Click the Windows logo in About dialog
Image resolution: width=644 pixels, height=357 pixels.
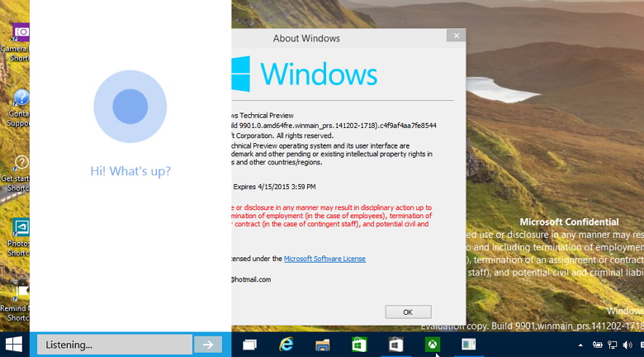pyautogui.click(x=241, y=74)
